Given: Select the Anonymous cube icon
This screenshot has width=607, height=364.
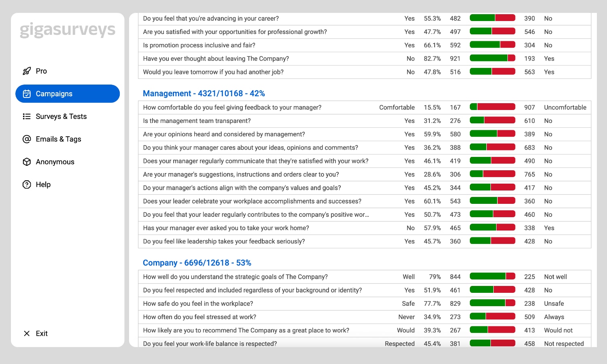Looking at the screenshot, I should click(27, 161).
